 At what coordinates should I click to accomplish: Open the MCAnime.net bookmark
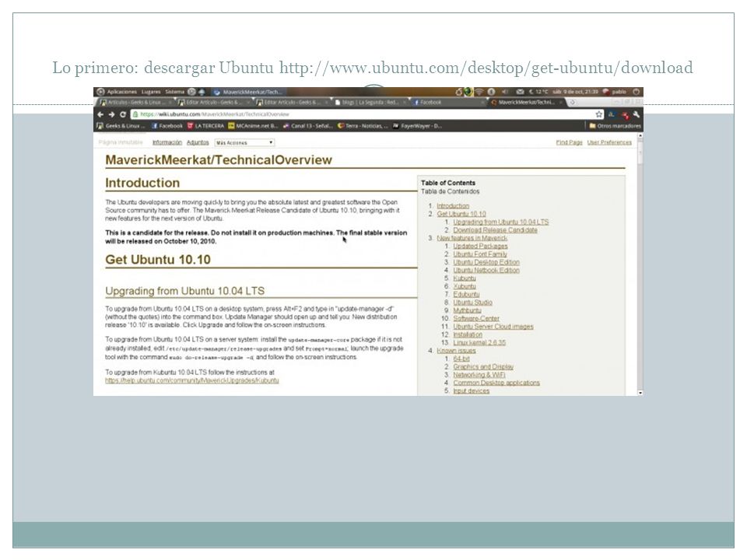click(253, 126)
